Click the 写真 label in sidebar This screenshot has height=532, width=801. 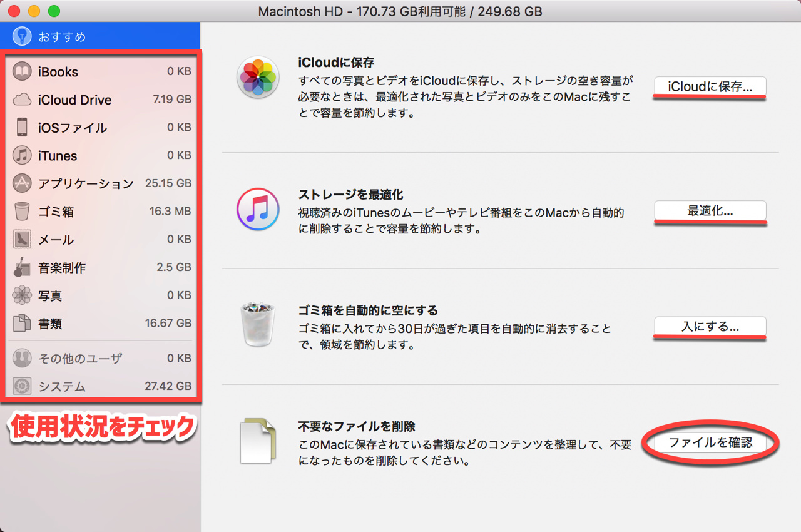tap(50, 295)
